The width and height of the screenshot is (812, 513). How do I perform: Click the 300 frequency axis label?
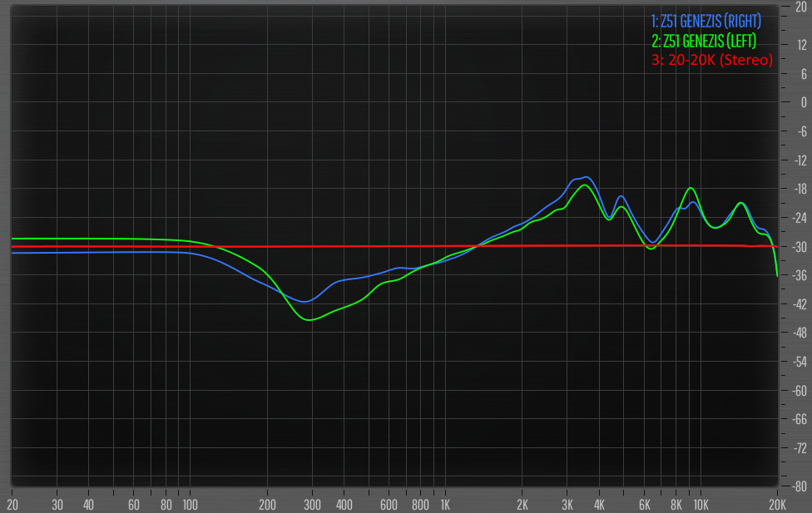[x=312, y=505]
